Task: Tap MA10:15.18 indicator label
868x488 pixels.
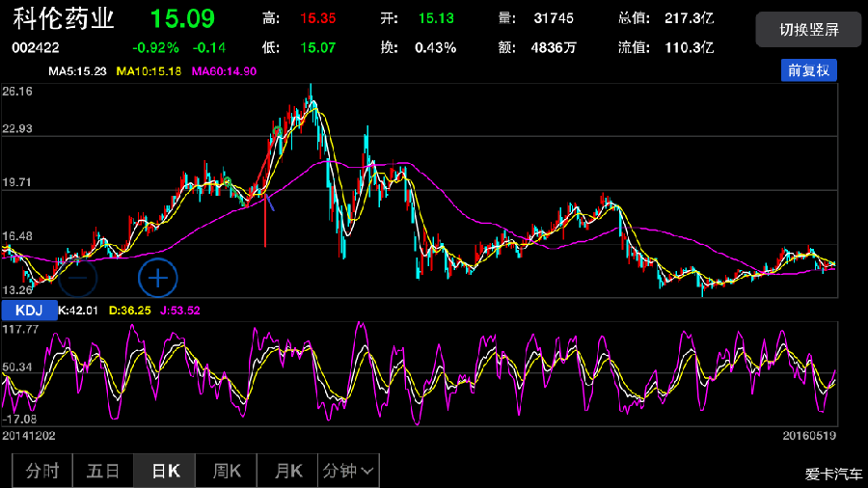Action: pyautogui.click(x=149, y=71)
